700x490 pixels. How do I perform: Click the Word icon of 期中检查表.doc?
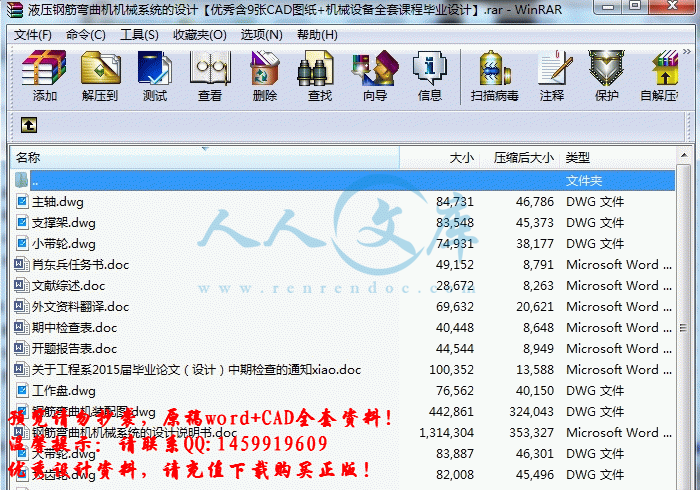click(x=21, y=328)
